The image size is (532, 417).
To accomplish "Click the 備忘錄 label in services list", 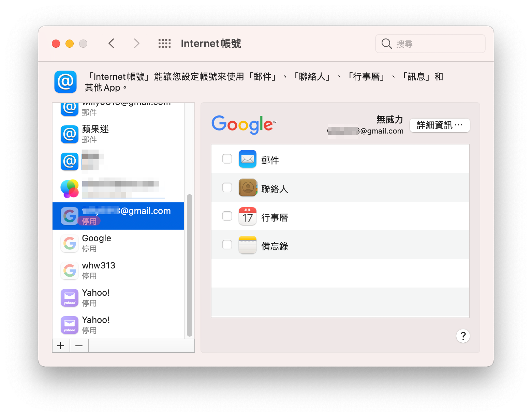I will pyautogui.click(x=275, y=246).
